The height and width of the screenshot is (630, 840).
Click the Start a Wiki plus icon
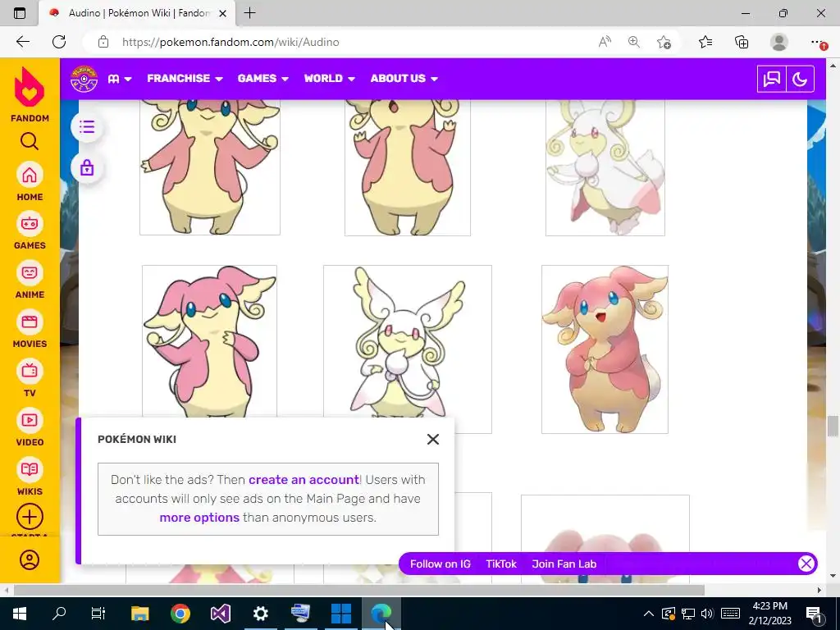pos(30,517)
